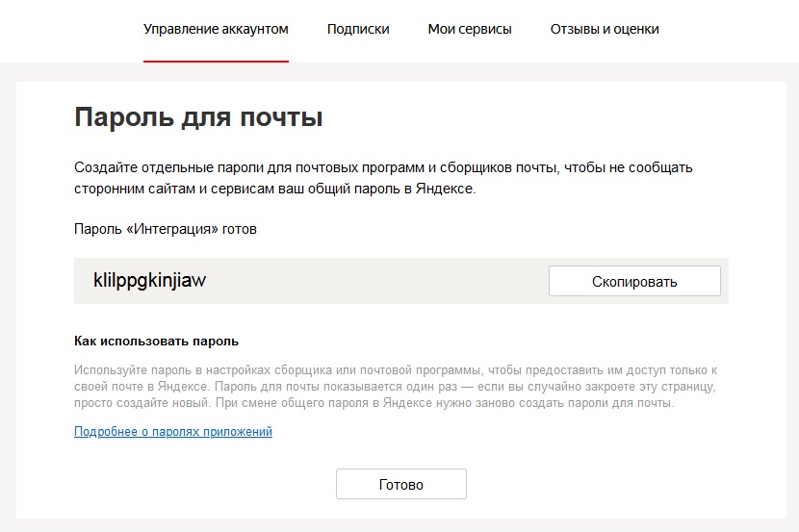Image resolution: width=799 pixels, height=532 pixels.
Task: Select the Отзывы и оценки tab
Action: [605, 30]
